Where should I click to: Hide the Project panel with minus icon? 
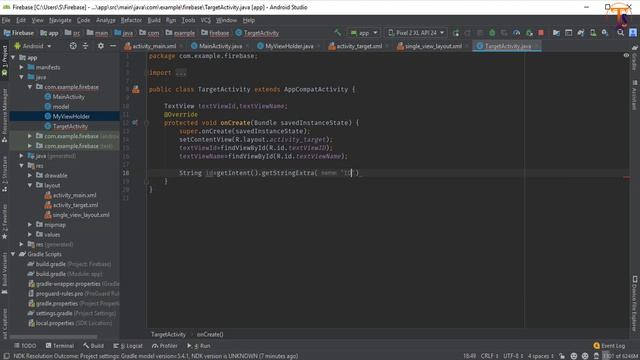pyautogui.click(x=113, y=46)
